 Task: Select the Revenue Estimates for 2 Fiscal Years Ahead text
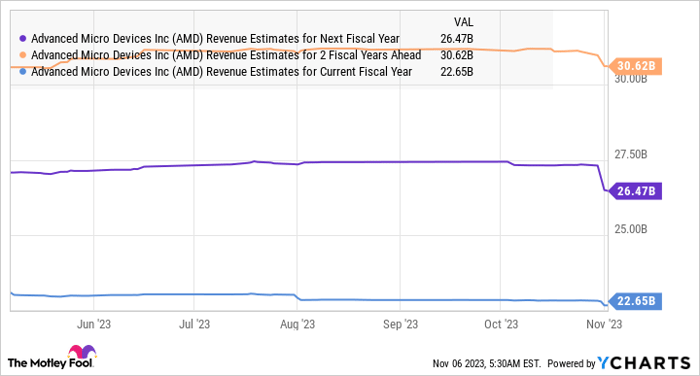point(226,55)
